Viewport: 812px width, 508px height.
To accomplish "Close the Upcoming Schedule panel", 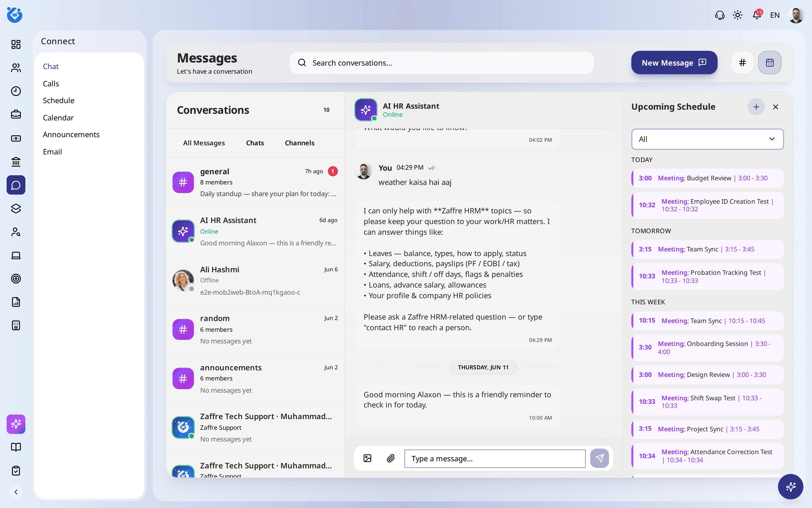I will click(775, 107).
